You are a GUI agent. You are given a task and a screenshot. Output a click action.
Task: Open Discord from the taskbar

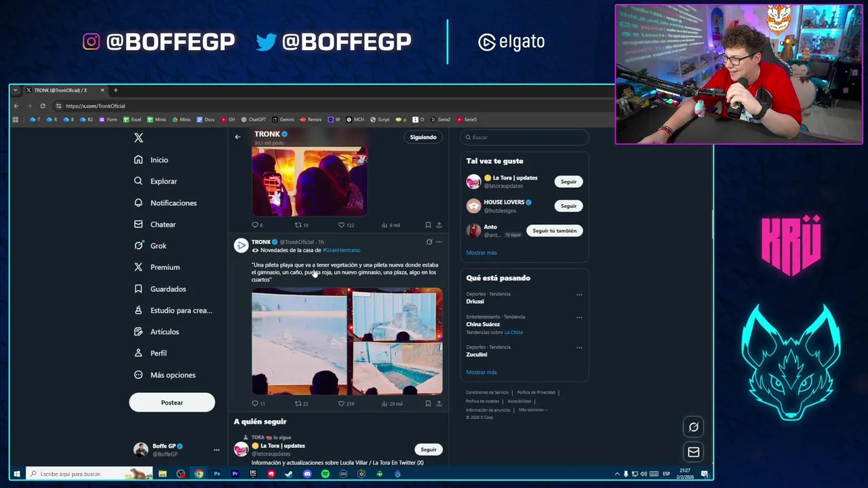click(x=307, y=474)
